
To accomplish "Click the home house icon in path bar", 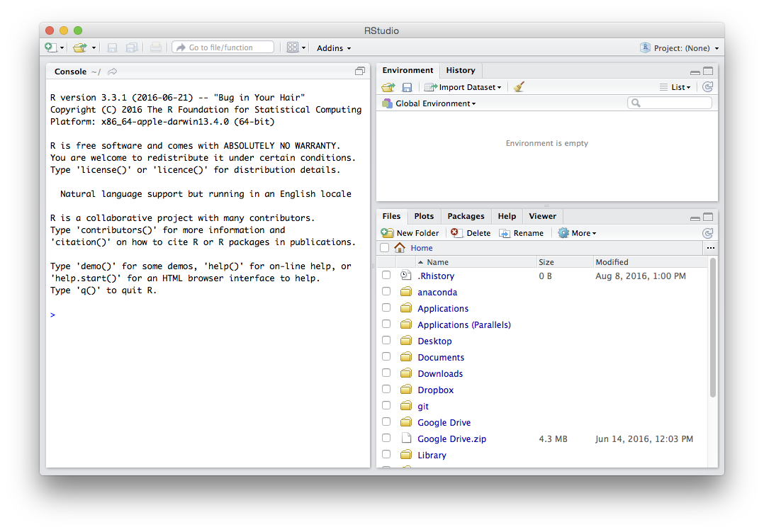I will coord(400,247).
